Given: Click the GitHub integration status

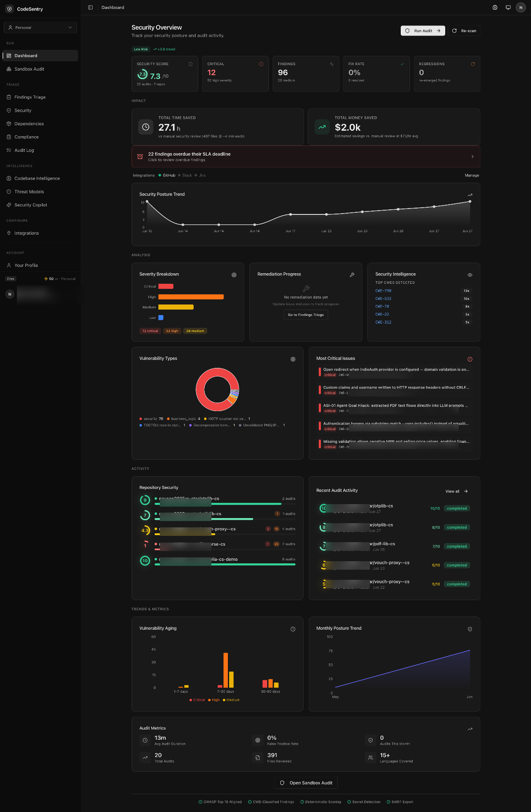Looking at the screenshot, I should pos(167,176).
